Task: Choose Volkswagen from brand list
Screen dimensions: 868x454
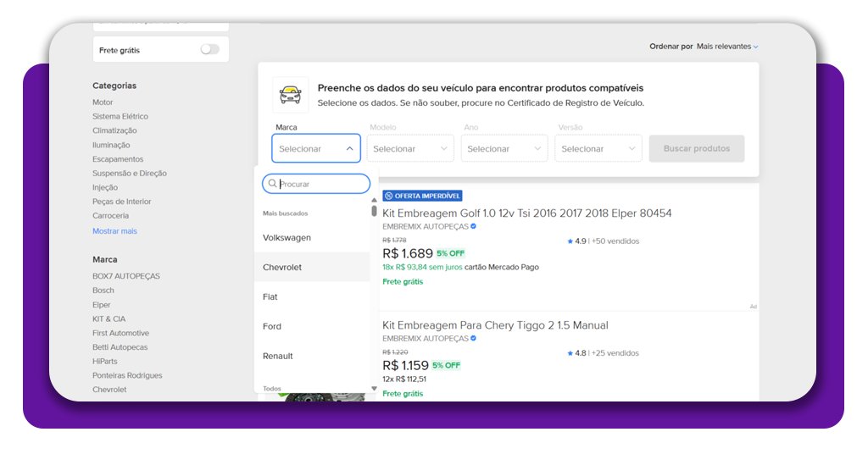Action: [x=312, y=238]
